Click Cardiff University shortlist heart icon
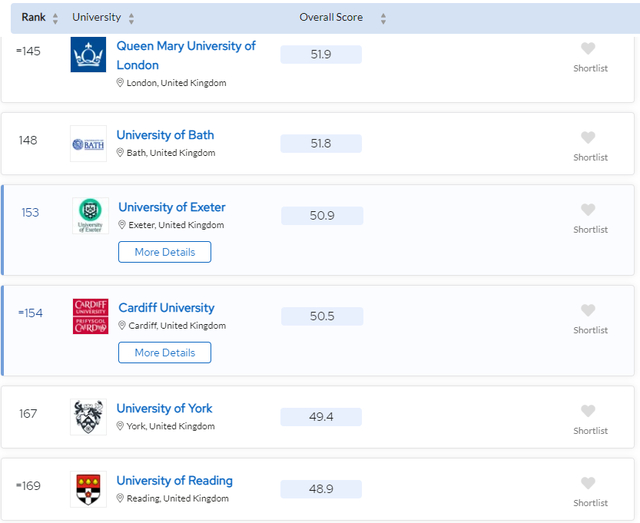 [588, 310]
